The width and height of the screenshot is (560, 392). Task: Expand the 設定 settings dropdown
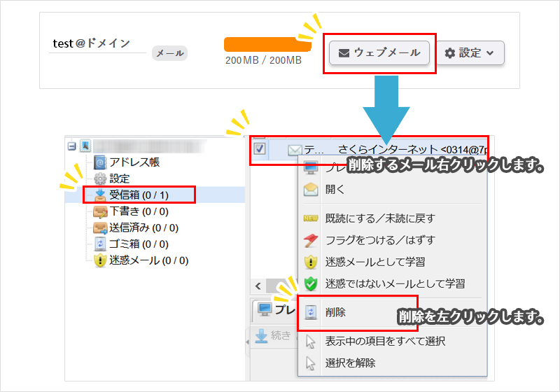coord(474,52)
